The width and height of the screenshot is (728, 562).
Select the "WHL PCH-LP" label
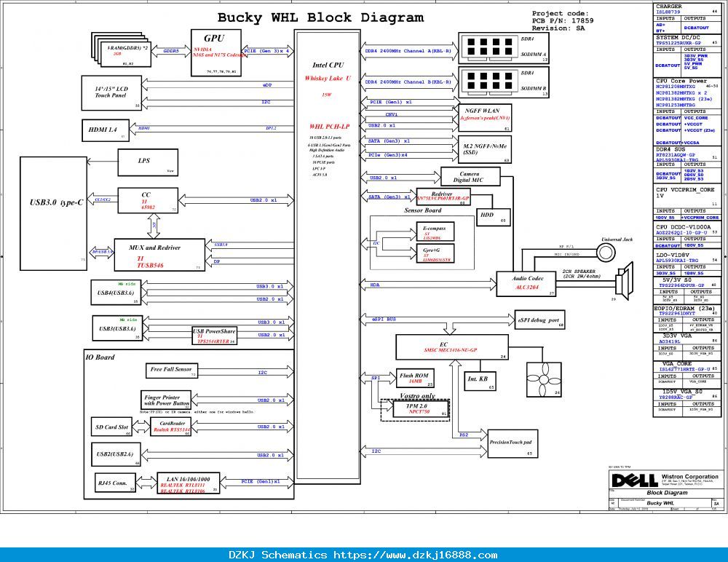tap(329, 127)
